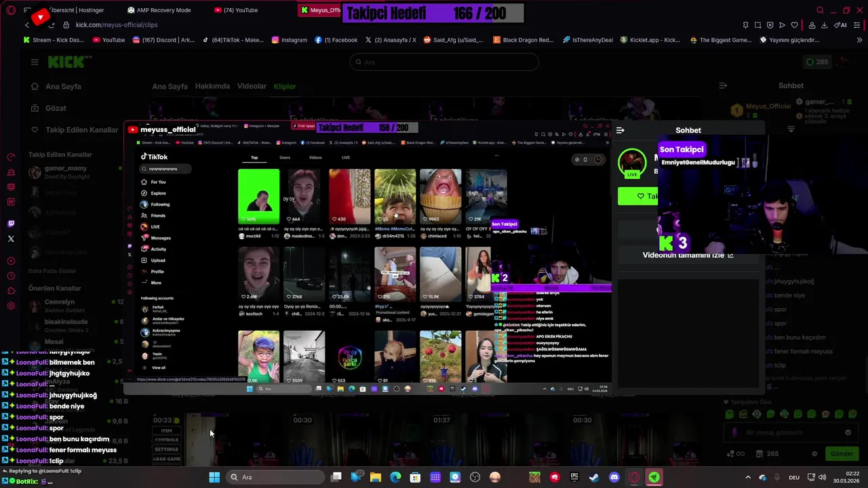Select the Klipler channel tab
Screen dimensions: 868x488
point(285,86)
